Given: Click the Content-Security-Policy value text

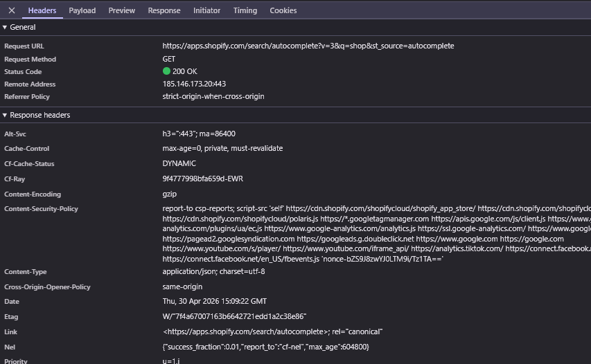Looking at the screenshot, I should [376, 234].
